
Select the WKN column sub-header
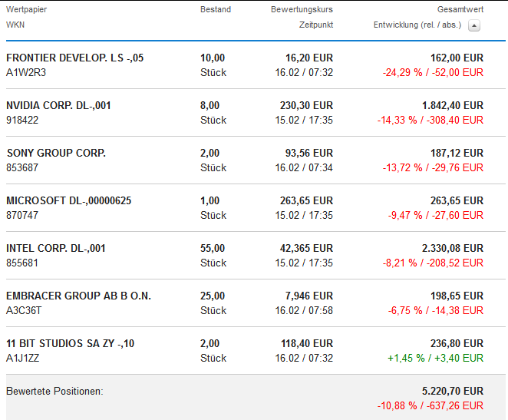(15, 25)
